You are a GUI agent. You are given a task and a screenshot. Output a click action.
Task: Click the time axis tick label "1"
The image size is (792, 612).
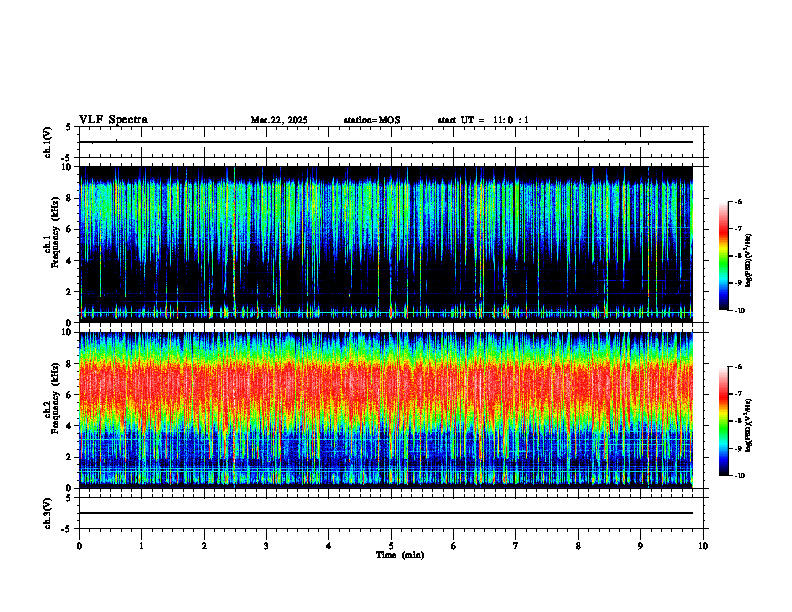(141, 546)
